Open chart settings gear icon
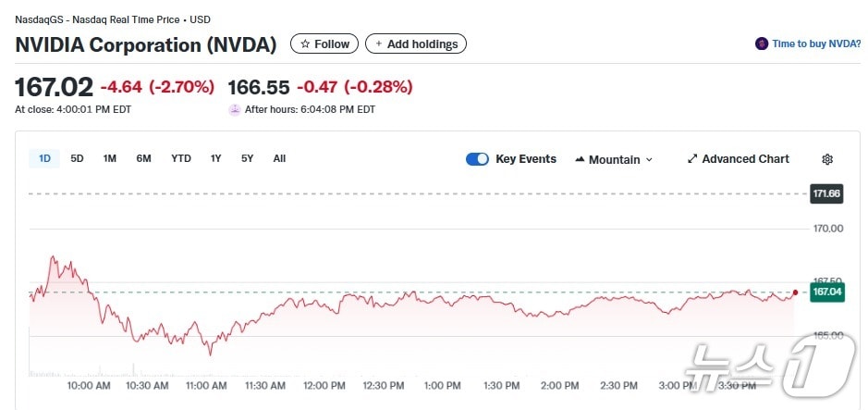Viewport: 868px width, 410px height. pos(827,159)
